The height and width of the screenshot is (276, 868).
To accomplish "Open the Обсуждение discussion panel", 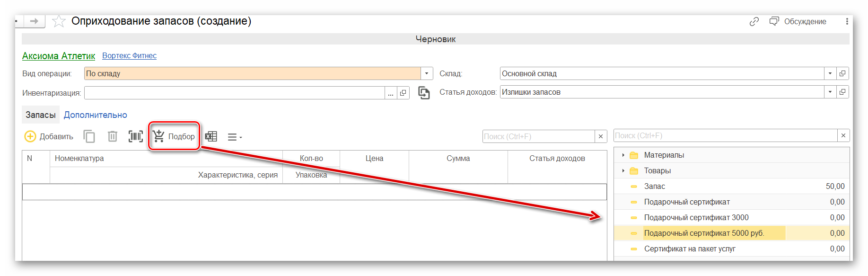I will [x=798, y=21].
